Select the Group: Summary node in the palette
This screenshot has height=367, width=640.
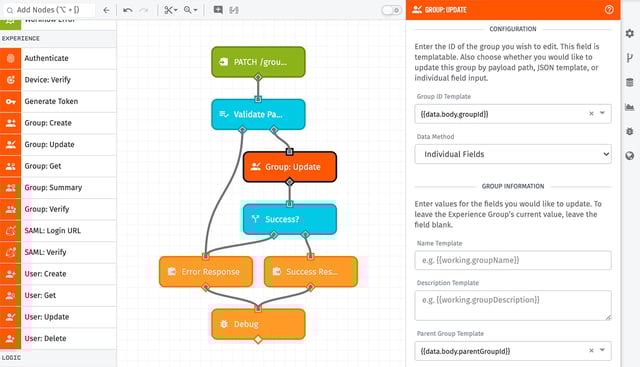[58, 188]
